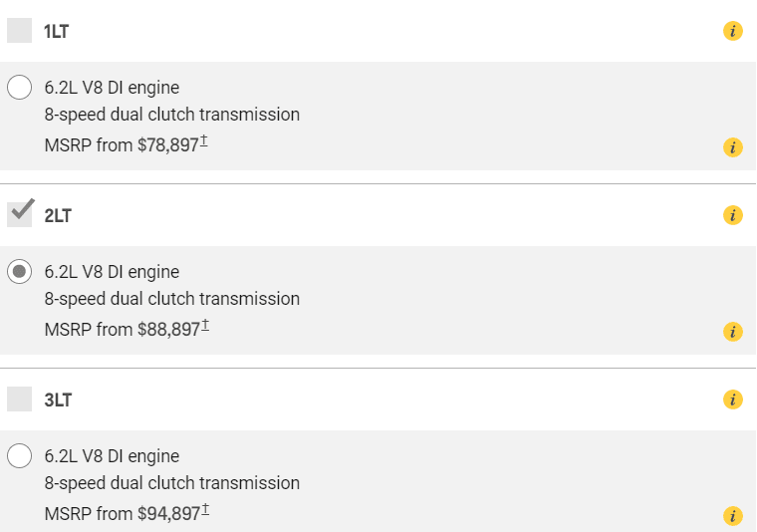Image resolution: width=757 pixels, height=532 pixels.
Task: Show info for the $88,897 engine option
Action: point(733,333)
